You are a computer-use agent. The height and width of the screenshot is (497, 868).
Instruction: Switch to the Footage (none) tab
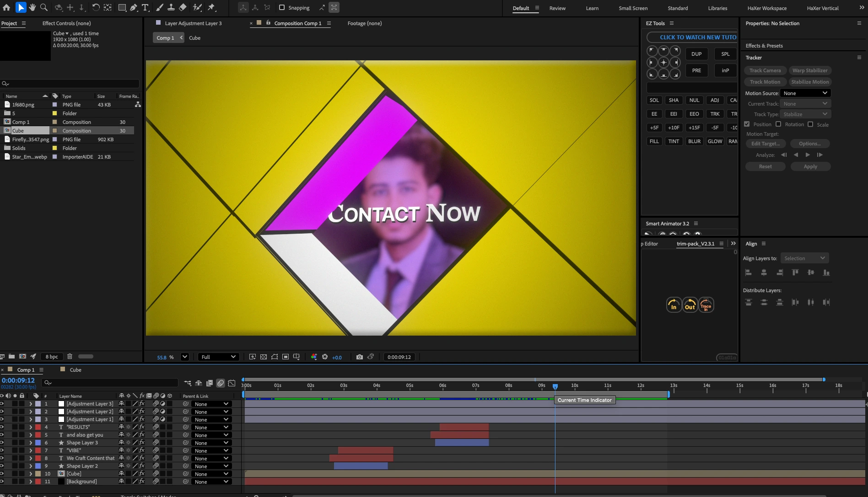(x=364, y=23)
